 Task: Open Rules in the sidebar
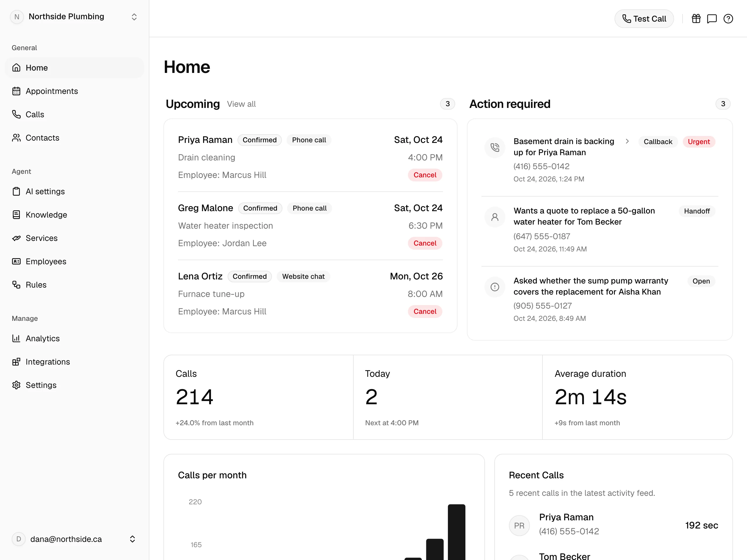click(74, 285)
